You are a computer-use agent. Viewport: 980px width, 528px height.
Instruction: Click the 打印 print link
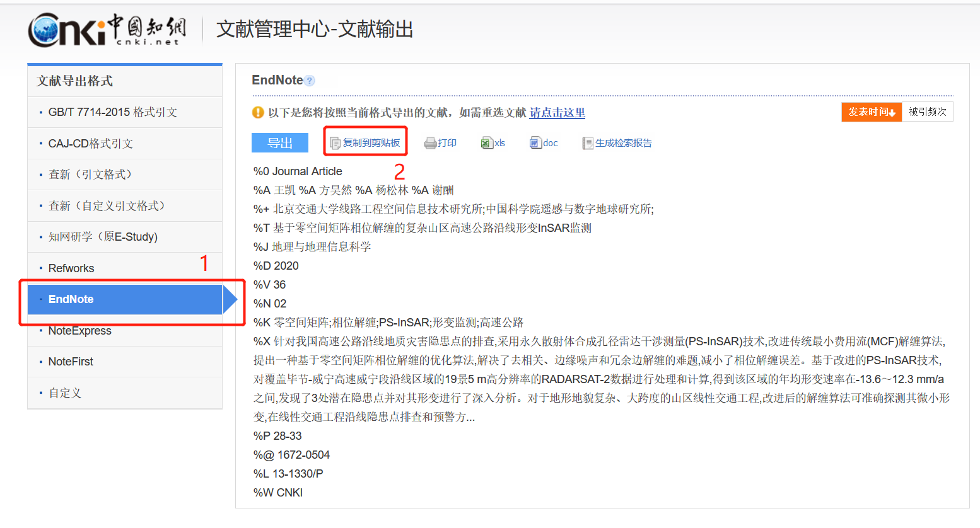[447, 143]
